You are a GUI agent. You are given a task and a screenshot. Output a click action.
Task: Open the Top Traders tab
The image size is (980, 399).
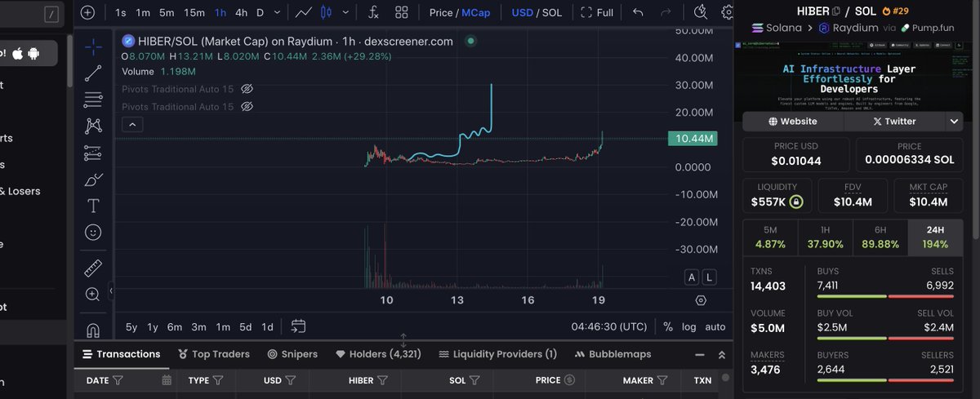click(212, 354)
